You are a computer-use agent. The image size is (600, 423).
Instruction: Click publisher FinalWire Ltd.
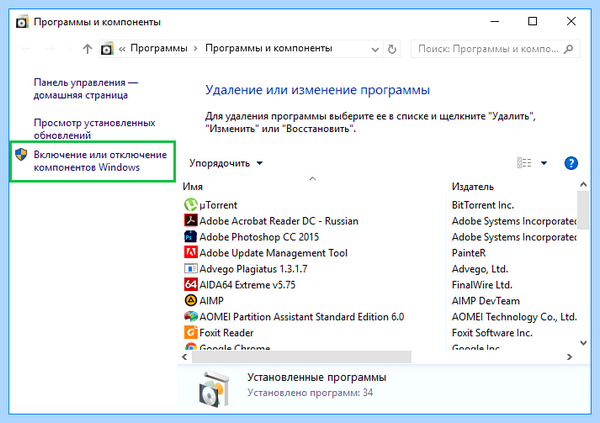(482, 285)
